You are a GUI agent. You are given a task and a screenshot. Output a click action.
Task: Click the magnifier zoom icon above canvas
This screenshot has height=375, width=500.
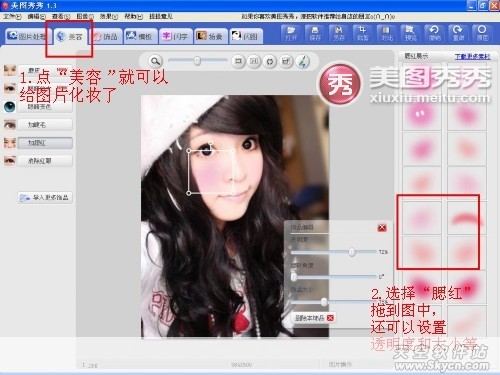tap(155, 61)
